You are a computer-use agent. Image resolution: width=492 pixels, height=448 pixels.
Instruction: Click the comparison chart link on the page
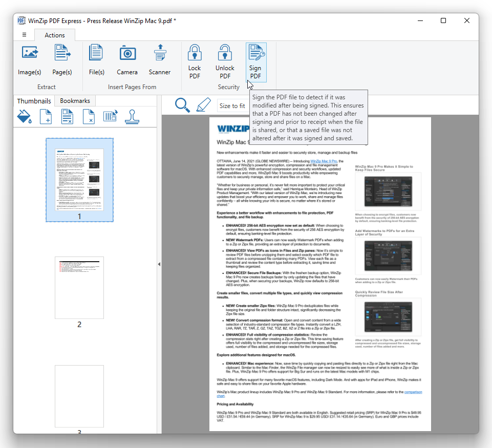pyautogui.click(x=413, y=392)
